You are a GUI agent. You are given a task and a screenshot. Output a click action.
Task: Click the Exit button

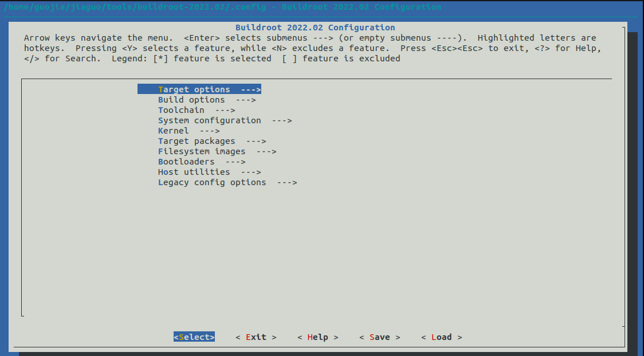tap(256, 337)
